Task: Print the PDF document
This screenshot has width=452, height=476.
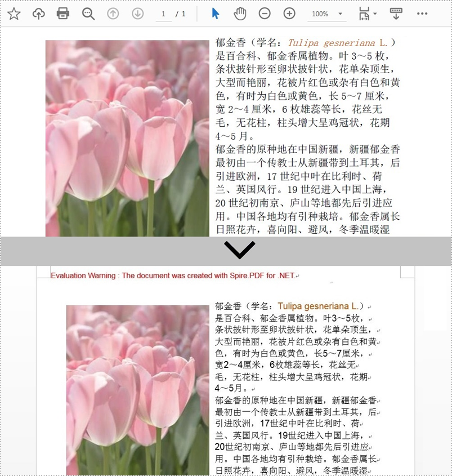Action: [63, 14]
